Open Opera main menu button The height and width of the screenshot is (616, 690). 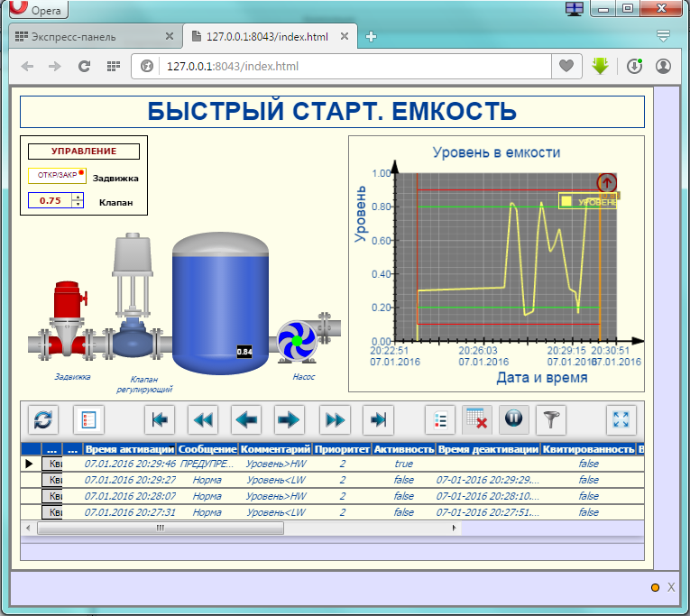click(36, 11)
